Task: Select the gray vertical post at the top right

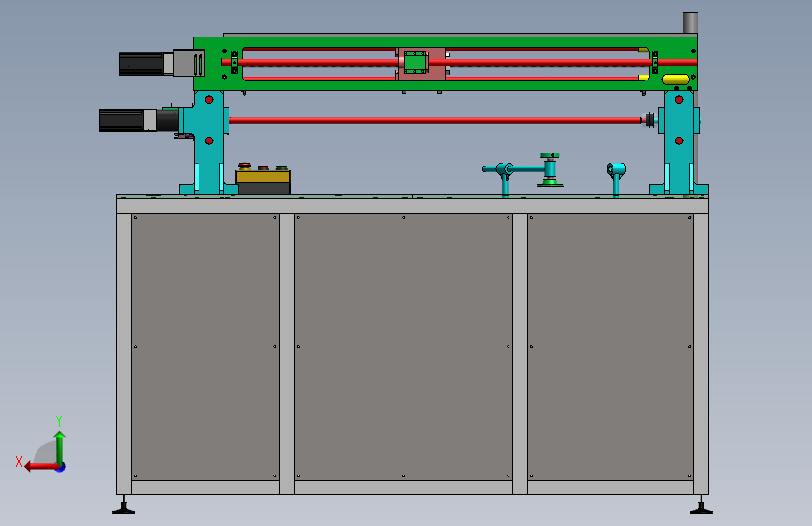Action: click(x=690, y=23)
